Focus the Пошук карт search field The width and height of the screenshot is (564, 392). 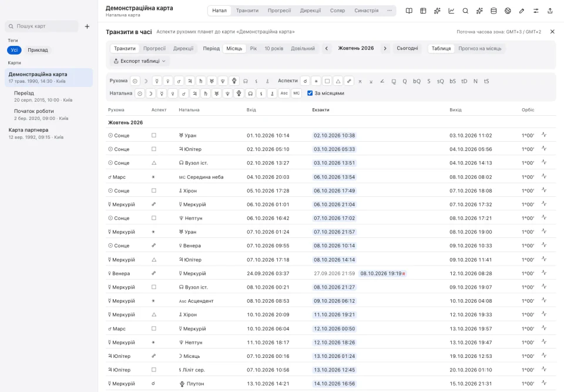[42, 26]
